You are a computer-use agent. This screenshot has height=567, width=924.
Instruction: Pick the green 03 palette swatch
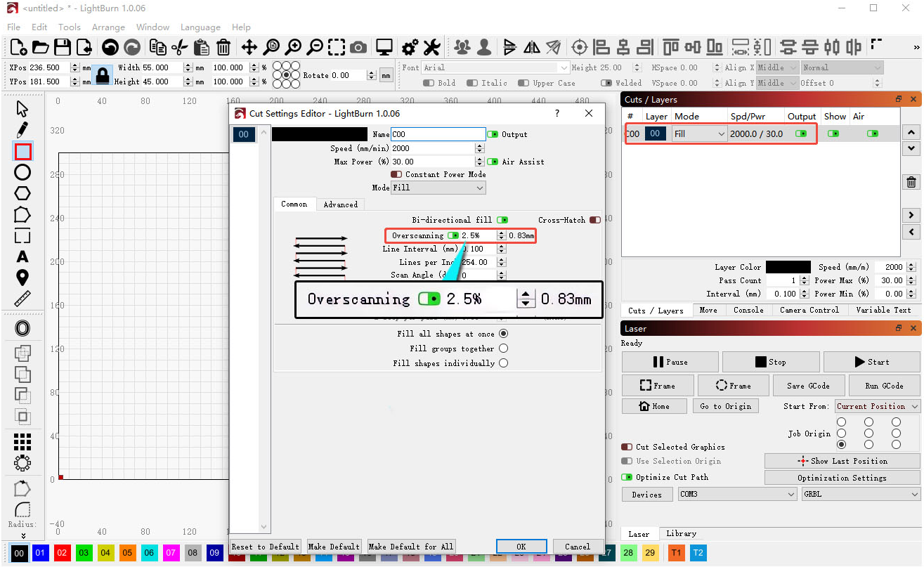coord(84,553)
